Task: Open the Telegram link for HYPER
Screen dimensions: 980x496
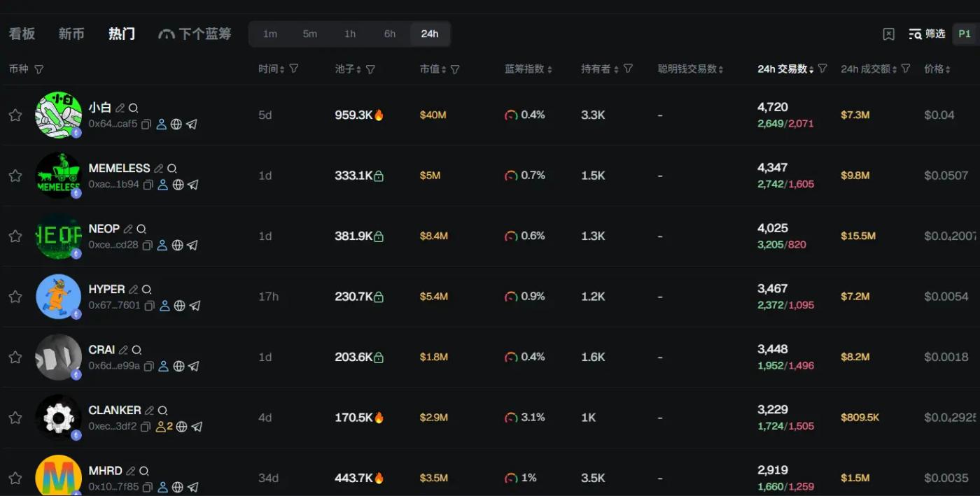Action: (x=195, y=306)
